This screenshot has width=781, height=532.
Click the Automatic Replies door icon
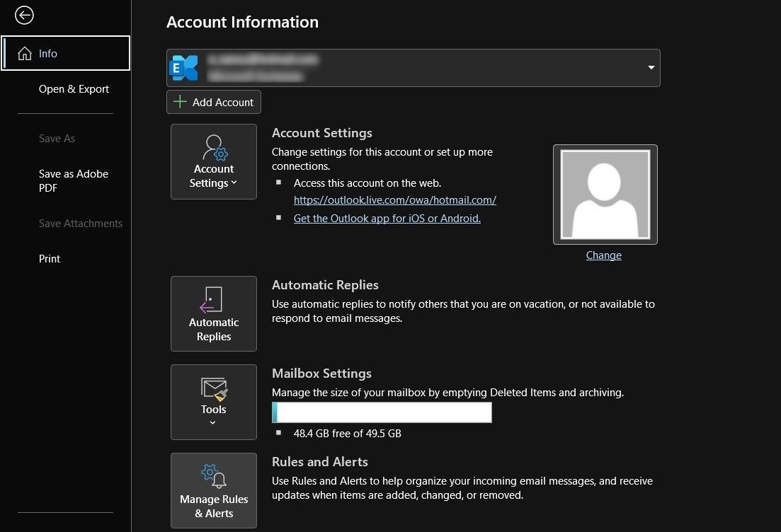tap(211, 299)
